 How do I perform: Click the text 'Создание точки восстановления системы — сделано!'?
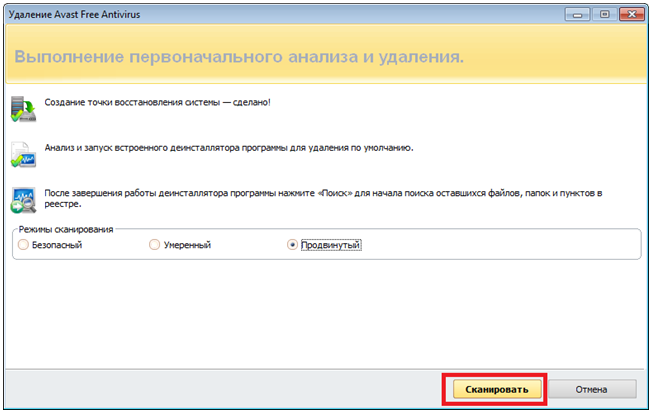click(158, 103)
